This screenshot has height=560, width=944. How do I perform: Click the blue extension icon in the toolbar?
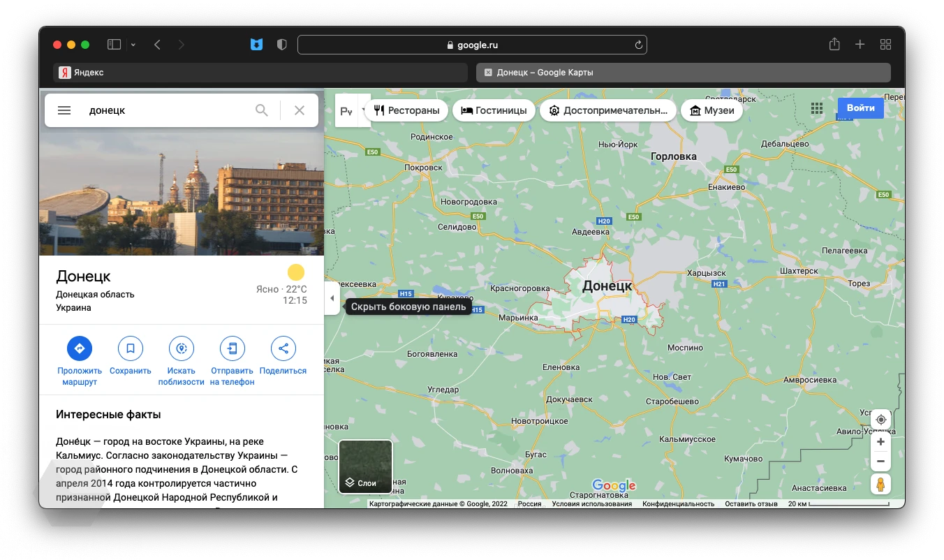257,45
